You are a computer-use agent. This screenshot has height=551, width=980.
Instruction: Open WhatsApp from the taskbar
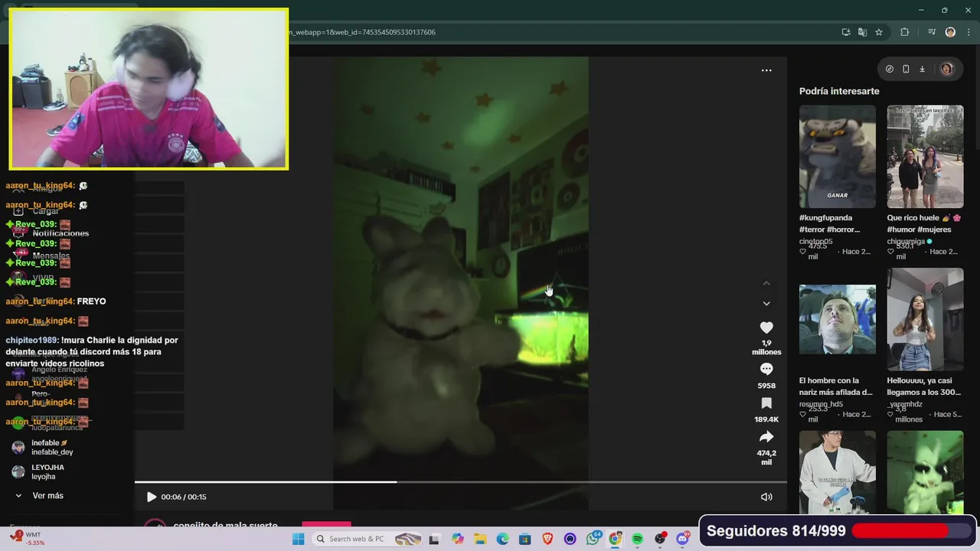(x=593, y=539)
